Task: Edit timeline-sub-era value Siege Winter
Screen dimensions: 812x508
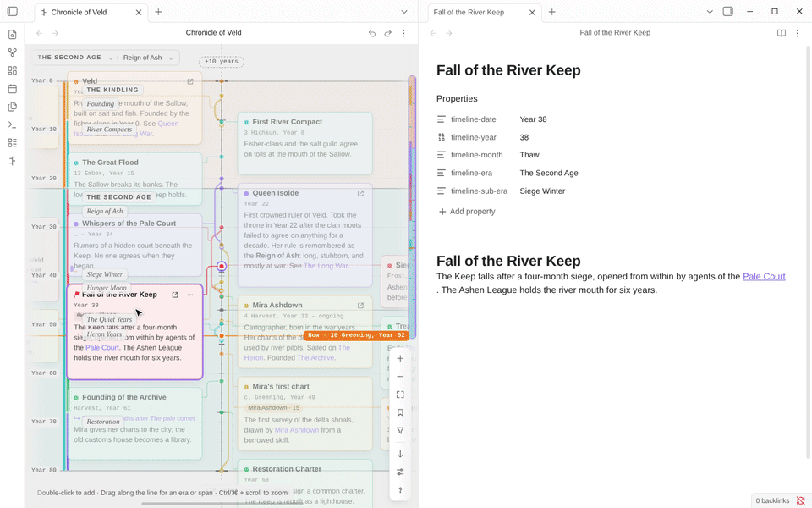Action: click(x=542, y=191)
